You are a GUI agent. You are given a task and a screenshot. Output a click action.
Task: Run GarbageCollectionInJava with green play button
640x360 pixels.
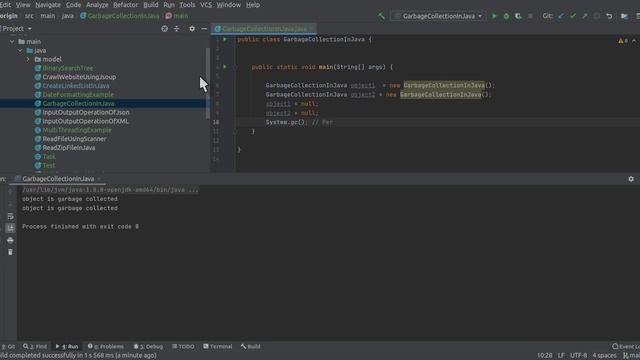click(494, 16)
